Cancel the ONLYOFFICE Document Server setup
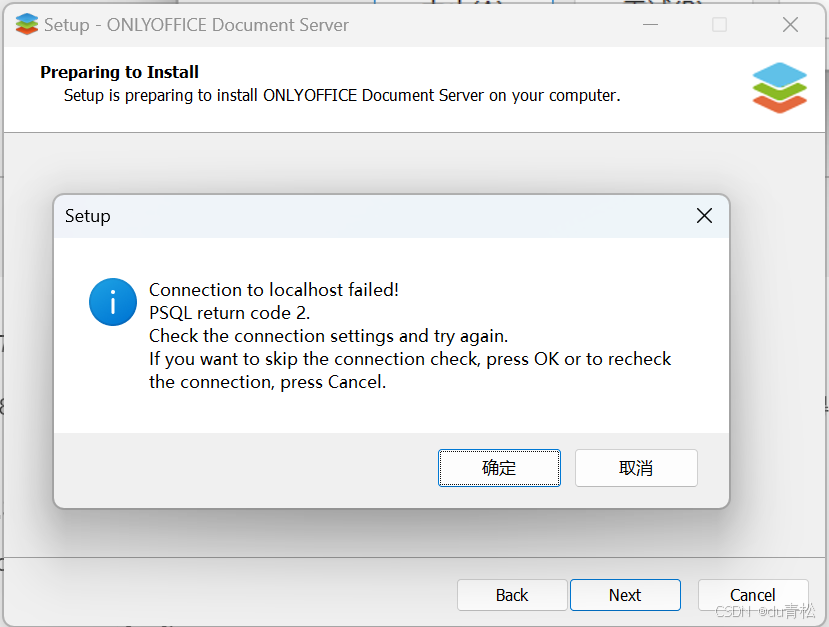The height and width of the screenshot is (627, 829). [x=752, y=595]
